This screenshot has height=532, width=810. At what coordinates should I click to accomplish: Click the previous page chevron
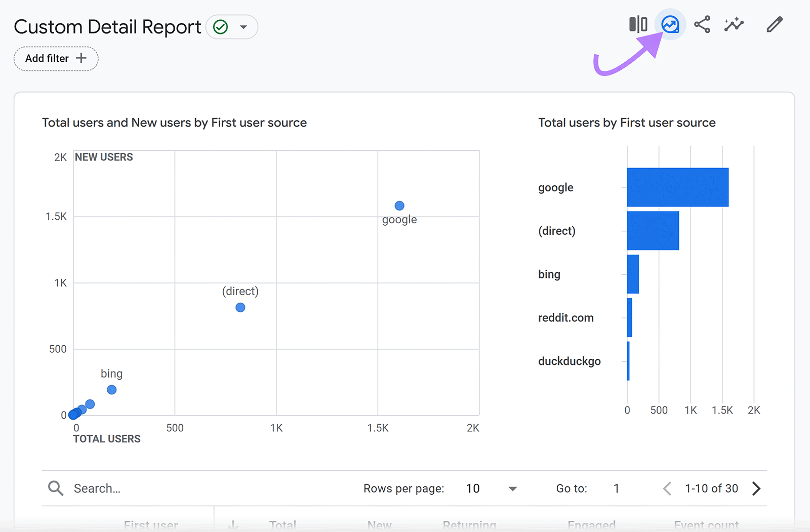coord(667,488)
